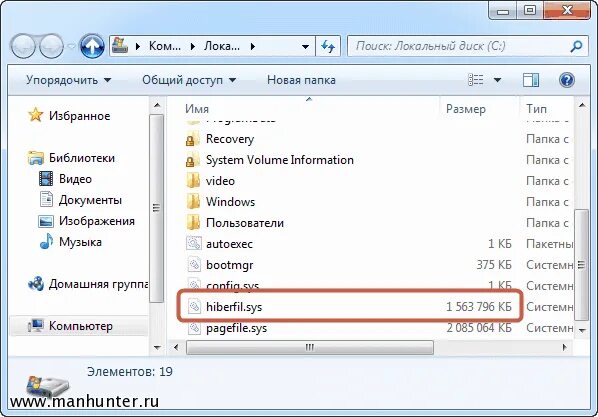The width and height of the screenshot is (598, 417).
Task: Click the search magnifier icon
Action: 576,46
